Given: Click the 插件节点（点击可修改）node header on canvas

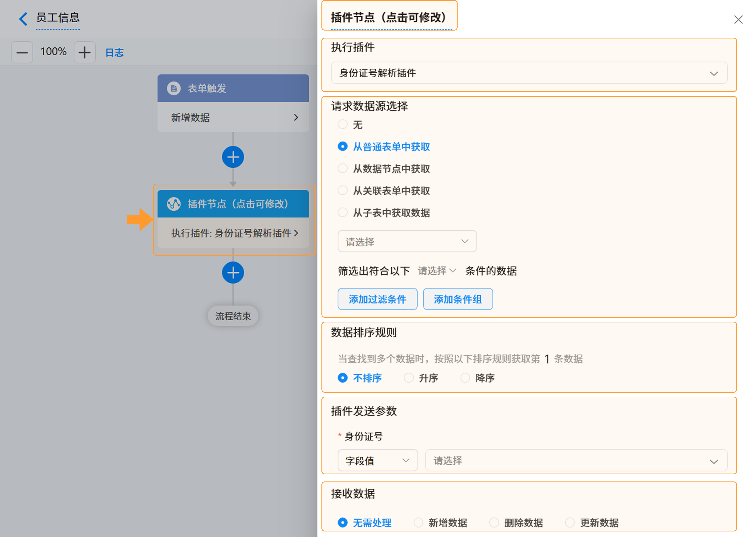Looking at the screenshot, I should pyautogui.click(x=233, y=204).
